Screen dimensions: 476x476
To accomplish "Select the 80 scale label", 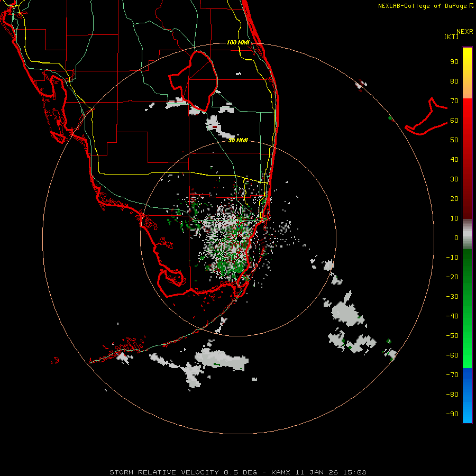I will point(454,81).
